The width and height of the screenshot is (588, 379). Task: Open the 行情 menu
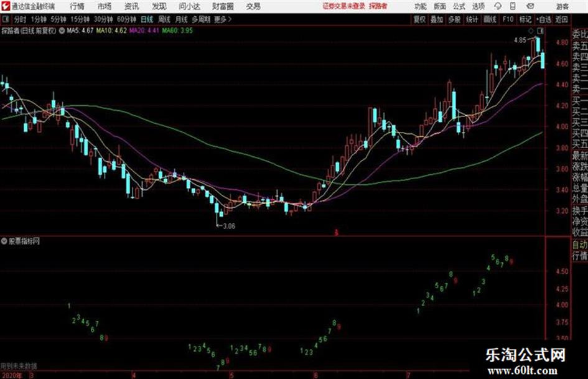click(77, 6)
